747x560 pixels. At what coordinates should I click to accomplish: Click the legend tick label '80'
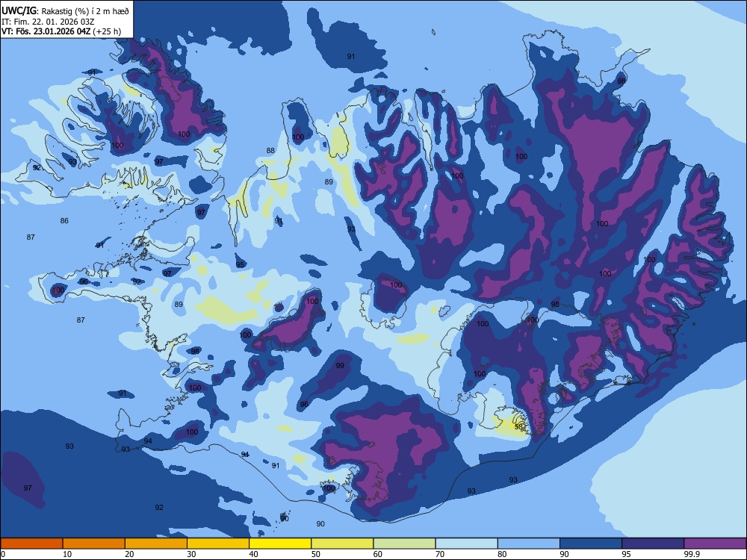point(502,554)
